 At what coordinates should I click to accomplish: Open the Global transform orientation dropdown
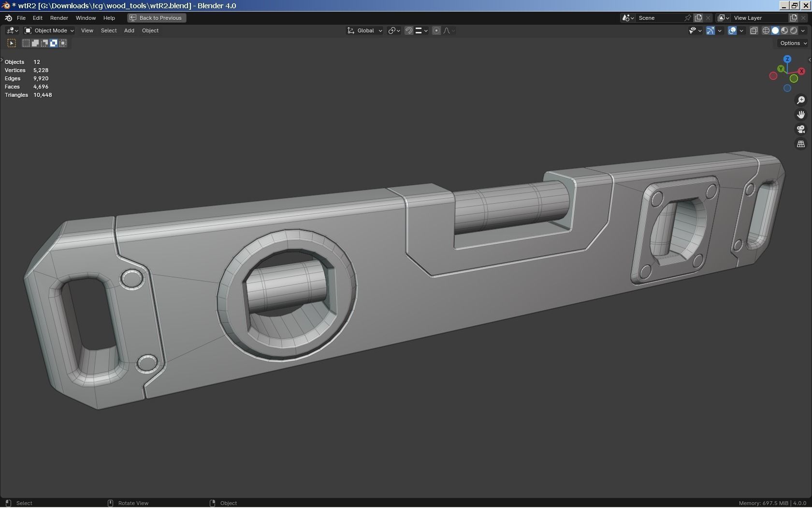[x=365, y=30]
